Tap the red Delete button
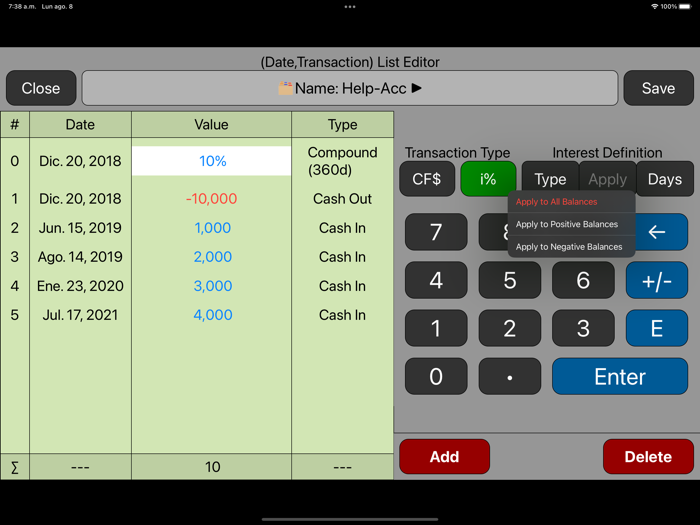The width and height of the screenshot is (700, 525). tap(648, 457)
